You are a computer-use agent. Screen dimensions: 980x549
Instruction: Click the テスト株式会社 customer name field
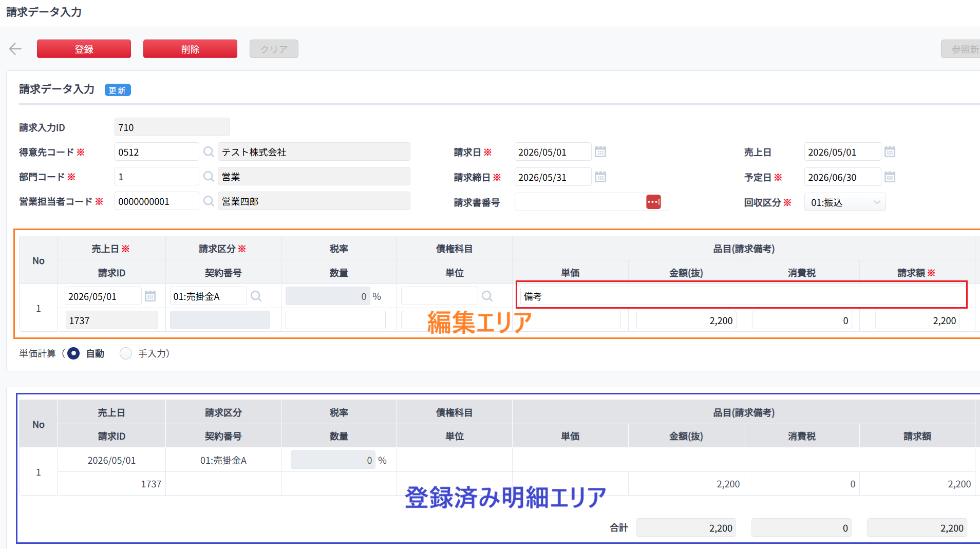[314, 152]
